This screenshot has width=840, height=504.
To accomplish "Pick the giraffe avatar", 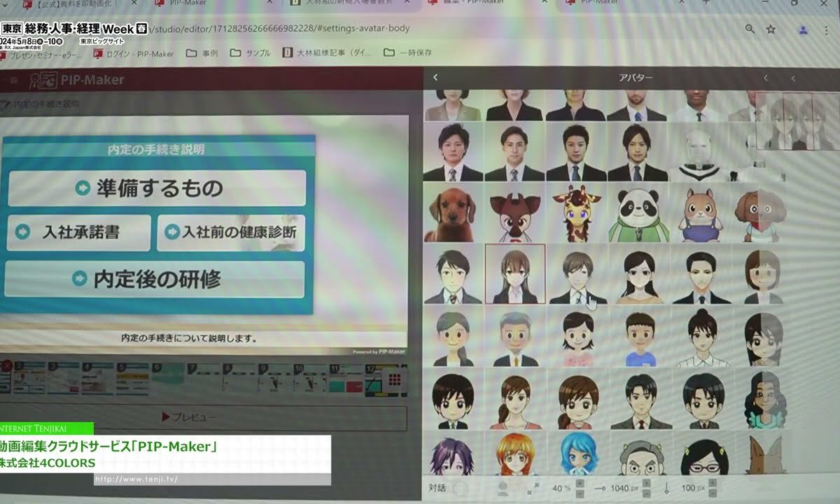I will [x=576, y=213].
